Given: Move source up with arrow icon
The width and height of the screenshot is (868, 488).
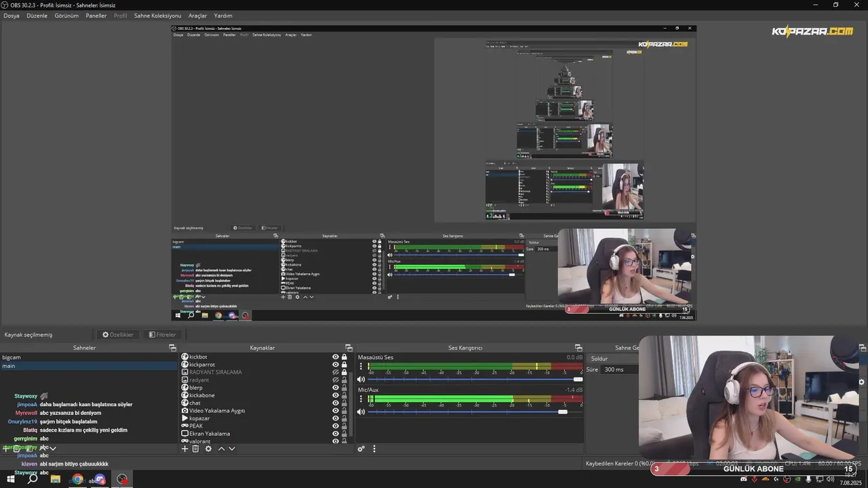Looking at the screenshot, I should click(221, 449).
